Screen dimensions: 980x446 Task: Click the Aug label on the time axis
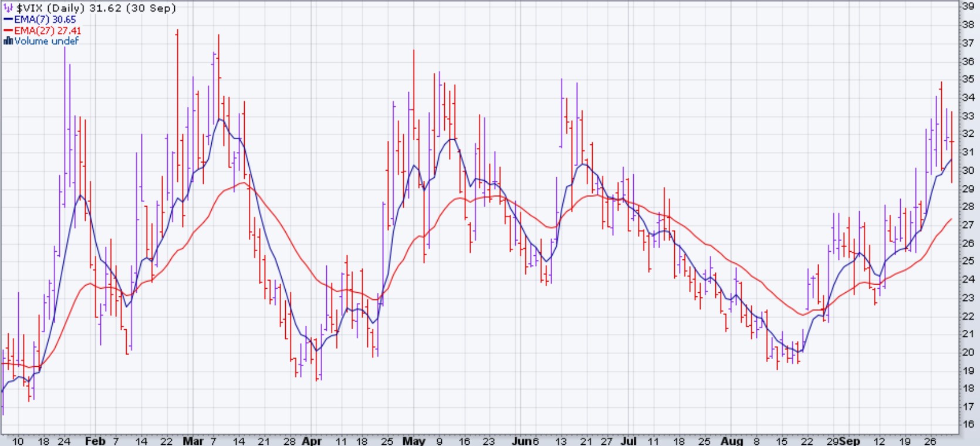732,441
